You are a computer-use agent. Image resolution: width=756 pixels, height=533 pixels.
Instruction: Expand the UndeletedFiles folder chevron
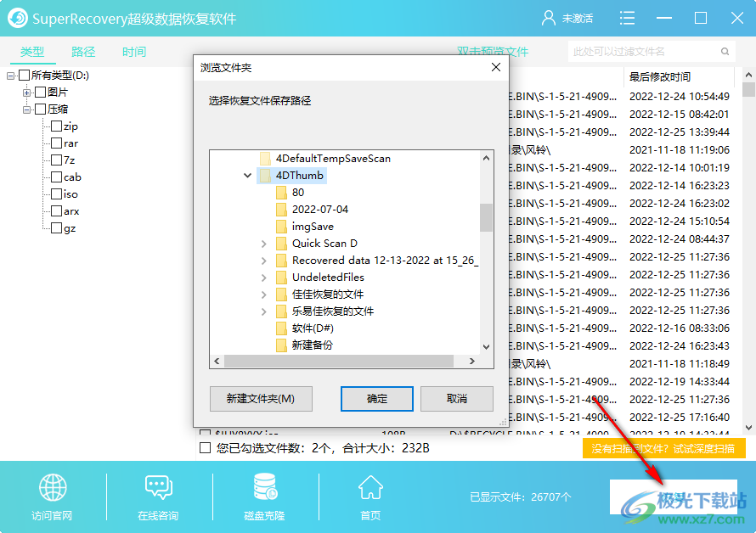point(263,278)
